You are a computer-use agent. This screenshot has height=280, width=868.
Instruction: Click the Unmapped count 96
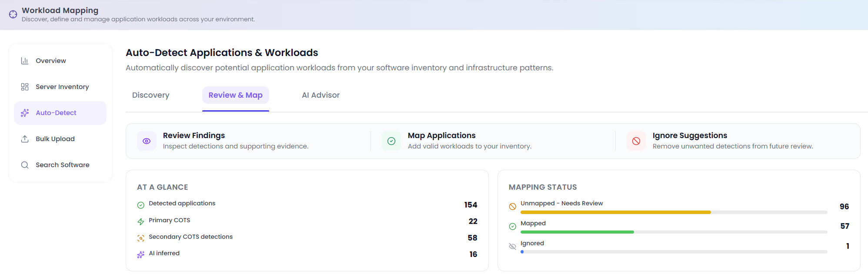pyautogui.click(x=845, y=207)
